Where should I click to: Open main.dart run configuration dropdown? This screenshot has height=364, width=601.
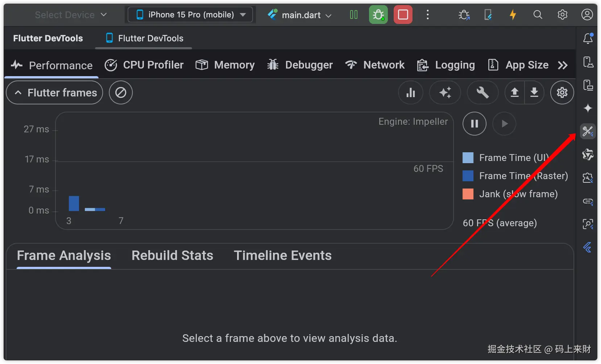[300, 15]
